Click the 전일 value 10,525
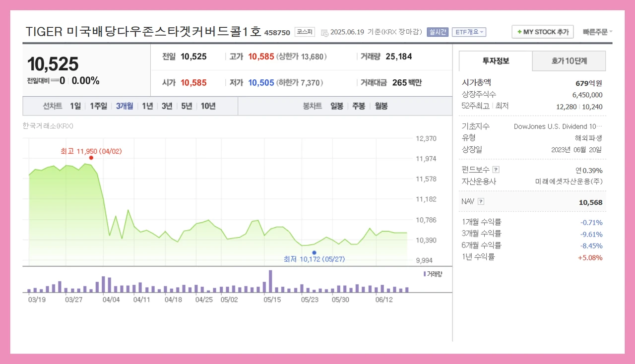Image resolution: width=635 pixels, height=364 pixels. [x=193, y=57]
